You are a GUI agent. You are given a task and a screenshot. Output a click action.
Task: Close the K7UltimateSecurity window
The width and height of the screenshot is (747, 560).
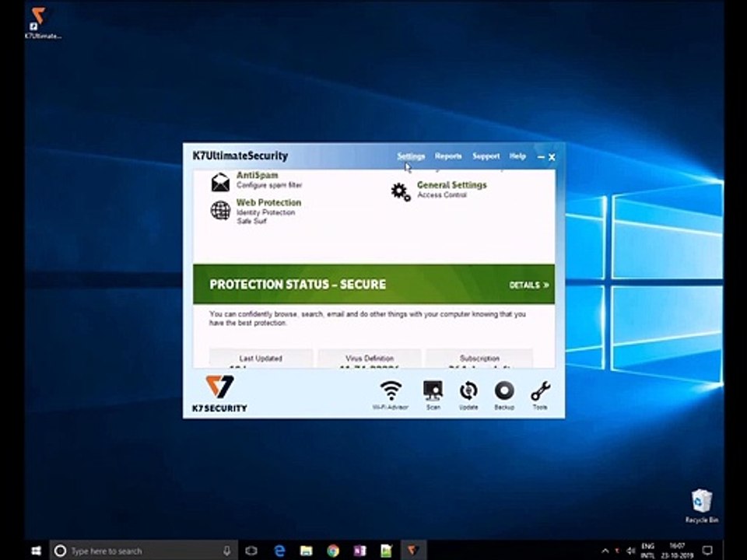[552, 156]
